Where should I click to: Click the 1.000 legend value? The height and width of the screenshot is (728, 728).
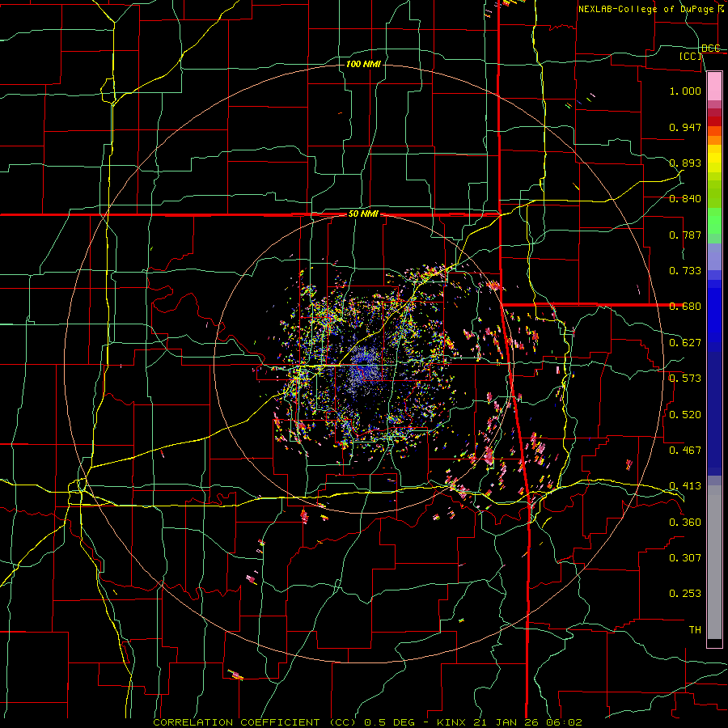[685, 91]
